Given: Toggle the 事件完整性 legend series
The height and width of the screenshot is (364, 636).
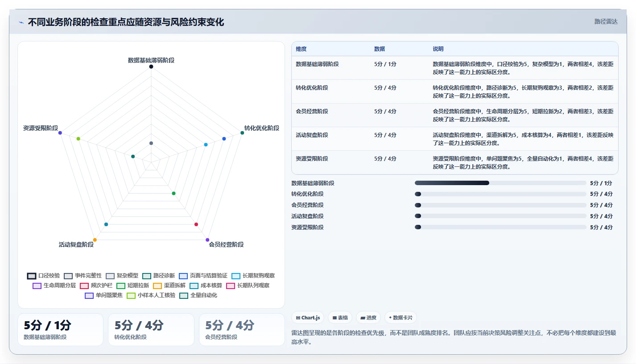Looking at the screenshot, I should pos(83,276).
